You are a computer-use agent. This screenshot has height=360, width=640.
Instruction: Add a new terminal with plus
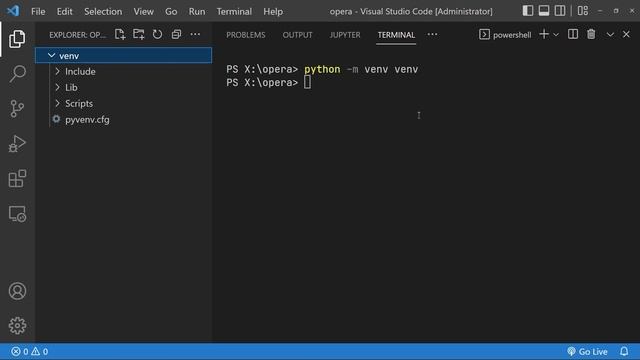544,34
